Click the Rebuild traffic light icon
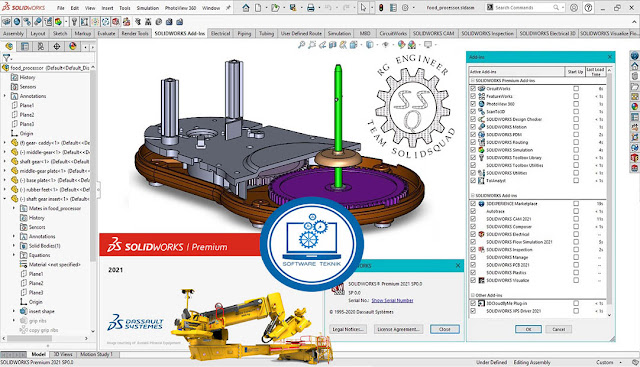This screenshot has width=640, height=367. pyautogui.click(x=381, y=8)
